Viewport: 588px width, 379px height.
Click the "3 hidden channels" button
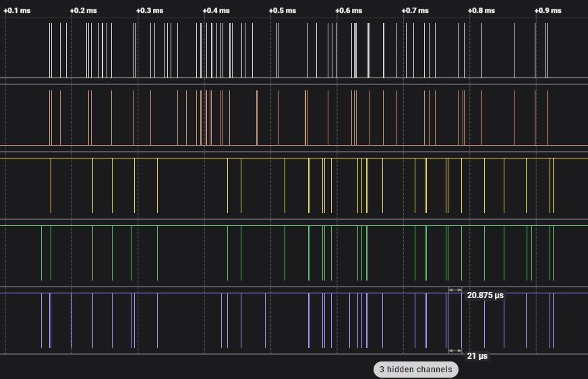tap(416, 370)
